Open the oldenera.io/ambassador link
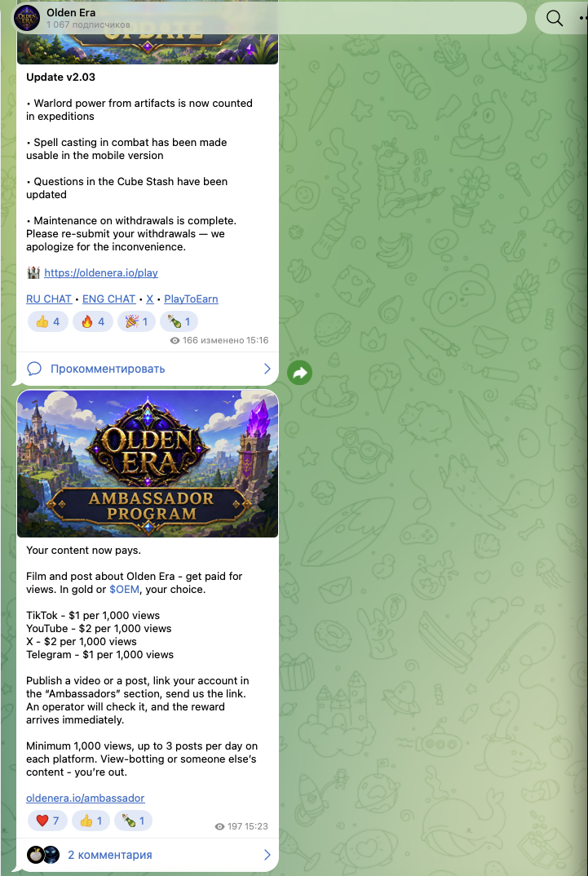The image size is (588, 876). 86,799
